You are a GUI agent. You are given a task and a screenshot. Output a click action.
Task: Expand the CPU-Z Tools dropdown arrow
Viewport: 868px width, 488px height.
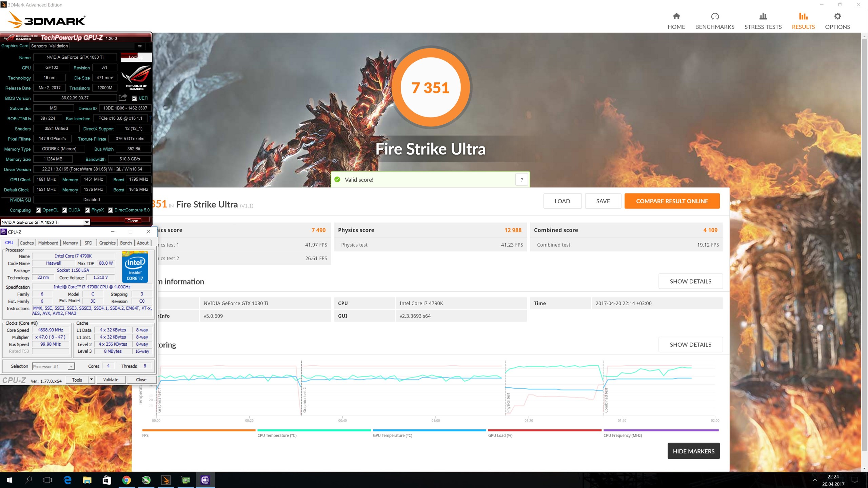point(91,380)
